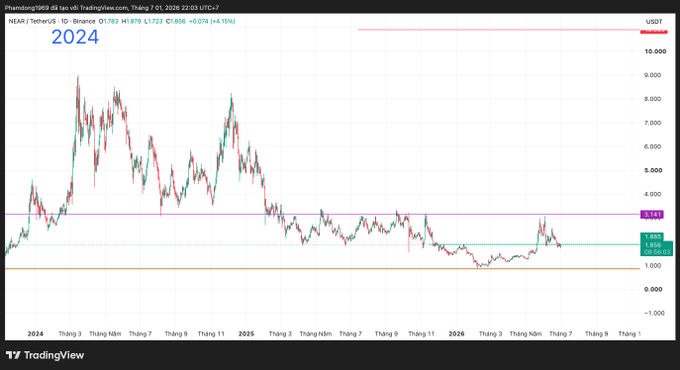Click the green 1.885 price label
The height and width of the screenshot is (370, 680).
coord(653,237)
